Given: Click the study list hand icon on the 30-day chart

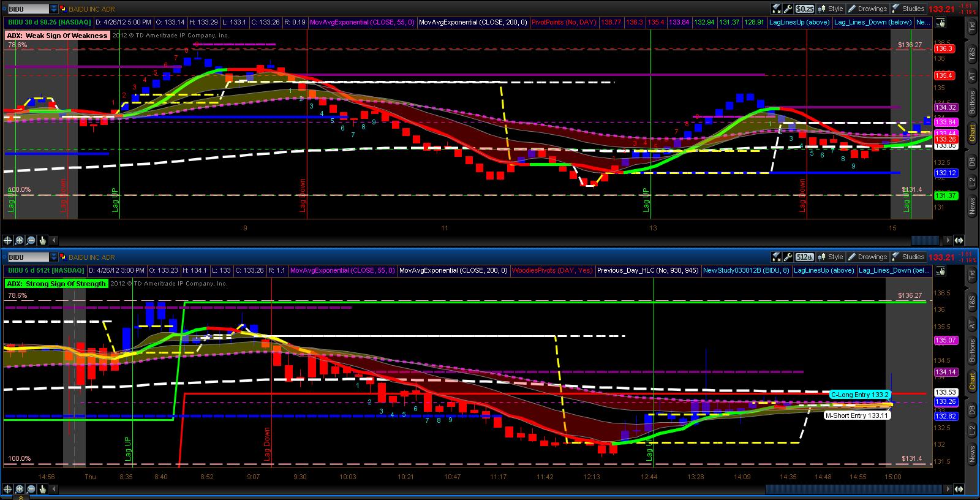Looking at the screenshot, I should click(940, 23).
